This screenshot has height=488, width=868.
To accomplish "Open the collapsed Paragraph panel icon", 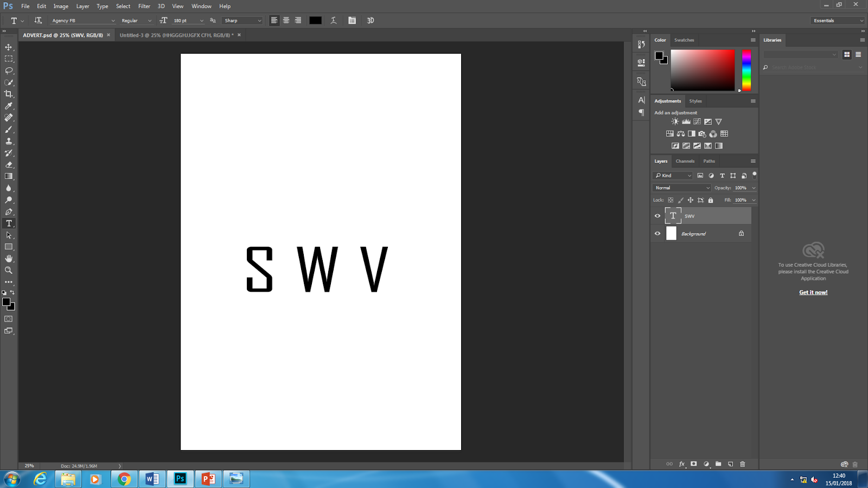I will 641,113.
